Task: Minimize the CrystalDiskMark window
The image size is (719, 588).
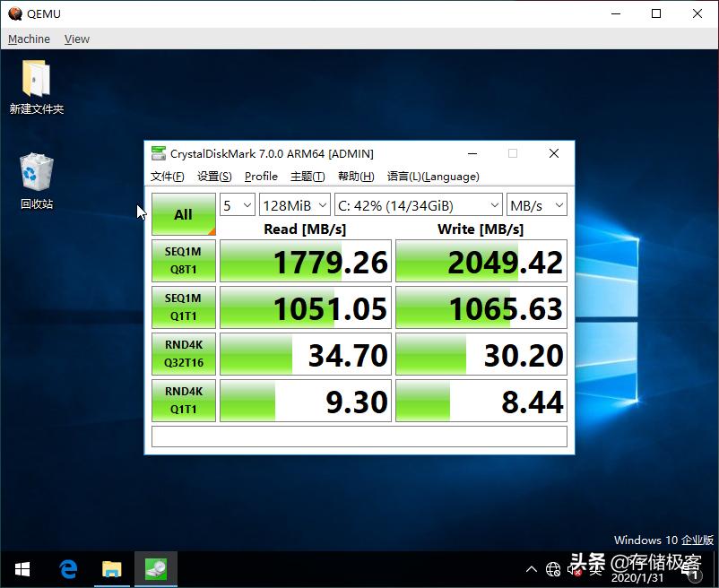Action: click(472, 153)
